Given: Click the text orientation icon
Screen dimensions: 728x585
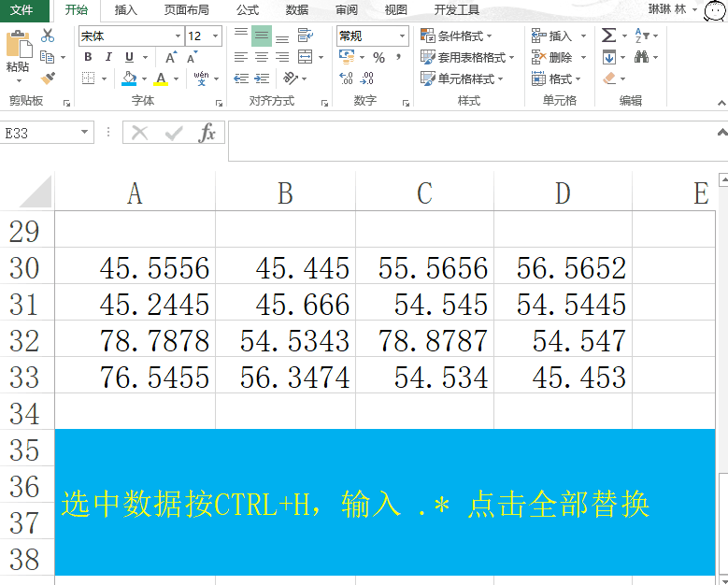Looking at the screenshot, I should [x=291, y=78].
